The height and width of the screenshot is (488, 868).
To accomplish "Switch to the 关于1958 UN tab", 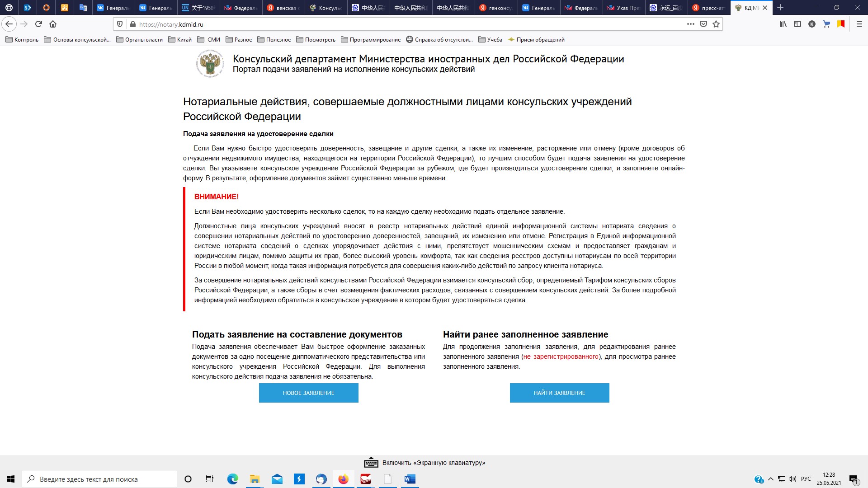I will pyautogui.click(x=198, y=8).
